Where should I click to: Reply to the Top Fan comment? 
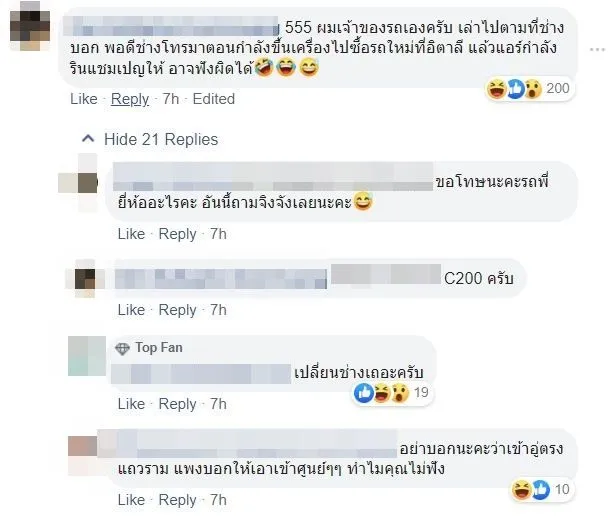point(178,404)
